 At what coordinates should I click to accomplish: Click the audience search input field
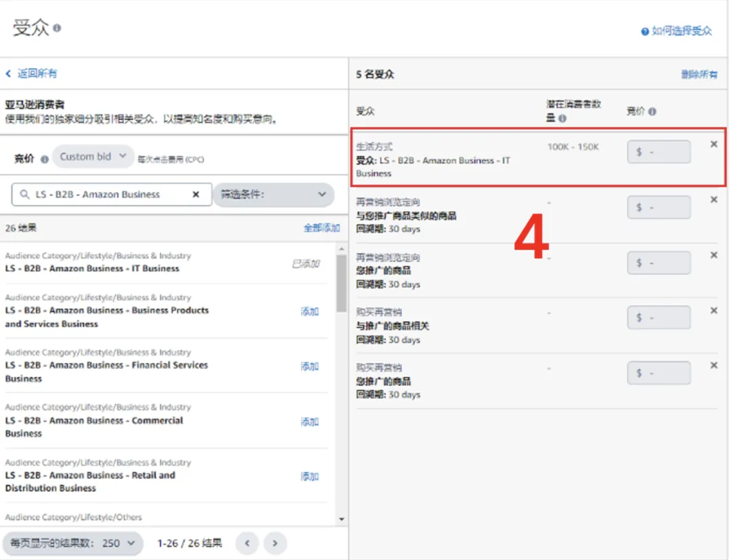tap(108, 194)
